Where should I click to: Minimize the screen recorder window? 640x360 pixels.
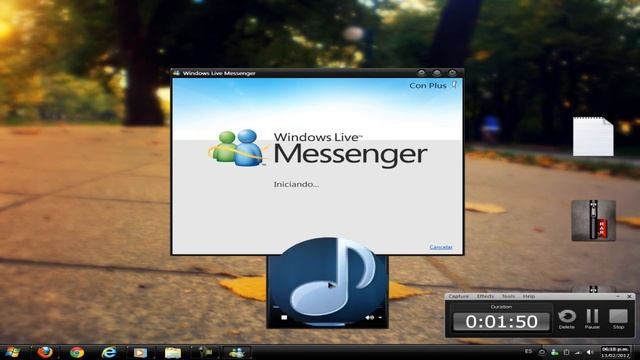click(618, 296)
